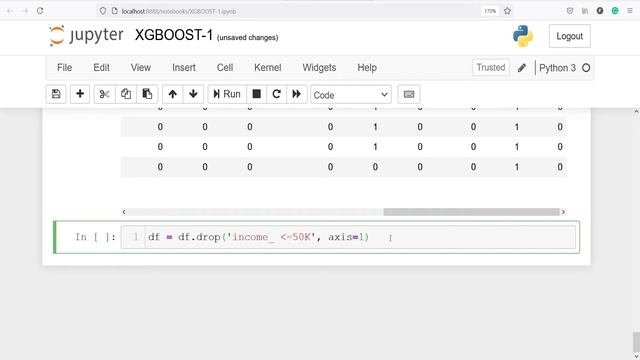Click the output scrollbar right arrow

pos(563,212)
